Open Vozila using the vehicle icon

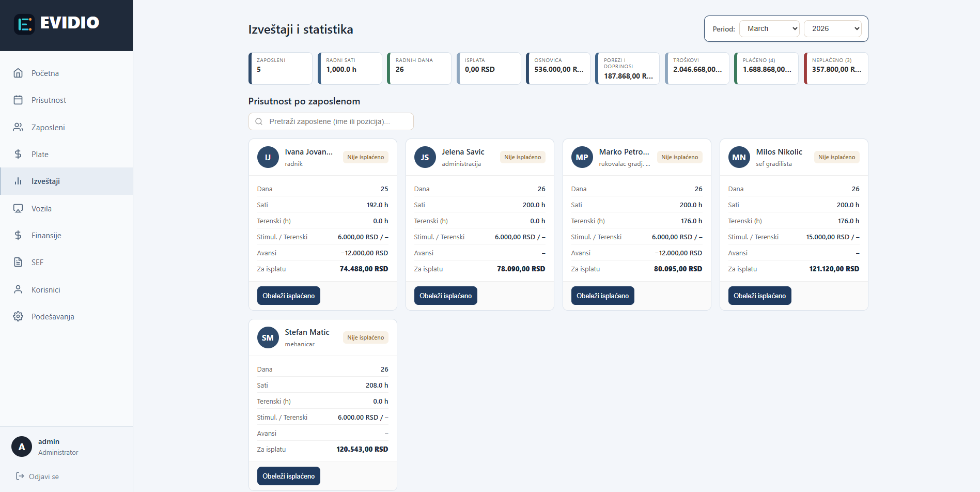[19, 208]
